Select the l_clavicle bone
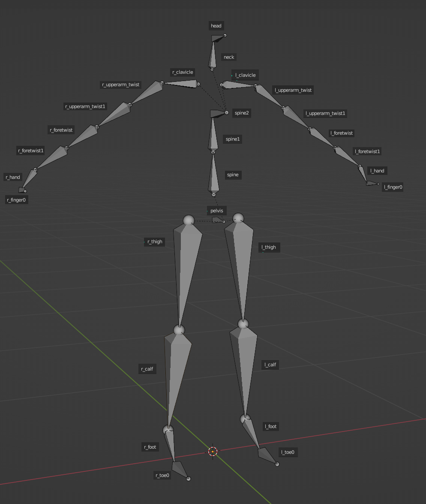 tap(239, 85)
